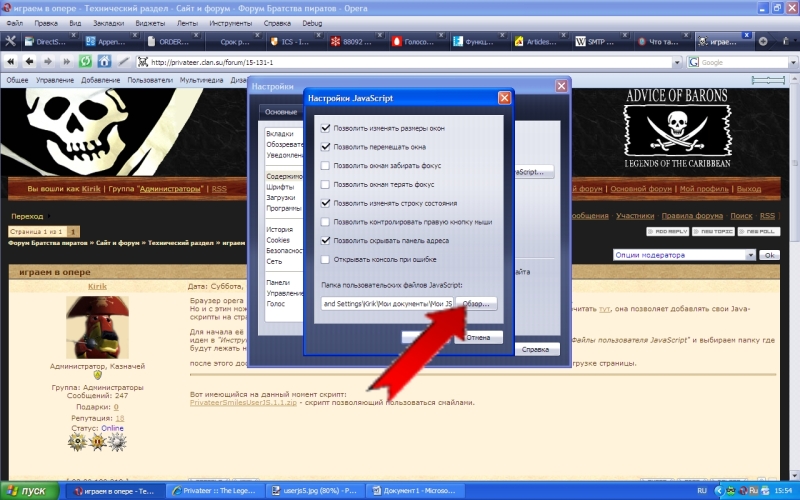Screen dimensions: 800x500
Task: Click the Справка button in Настройки window
Action: click(535, 349)
